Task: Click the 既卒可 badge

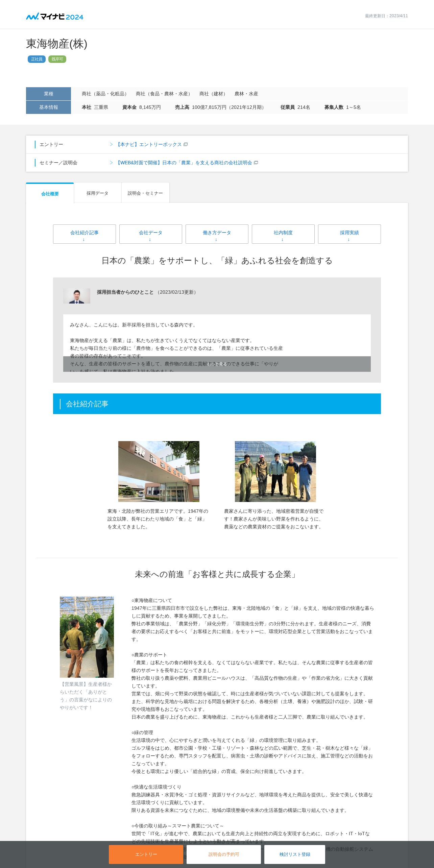Action: [x=57, y=59]
